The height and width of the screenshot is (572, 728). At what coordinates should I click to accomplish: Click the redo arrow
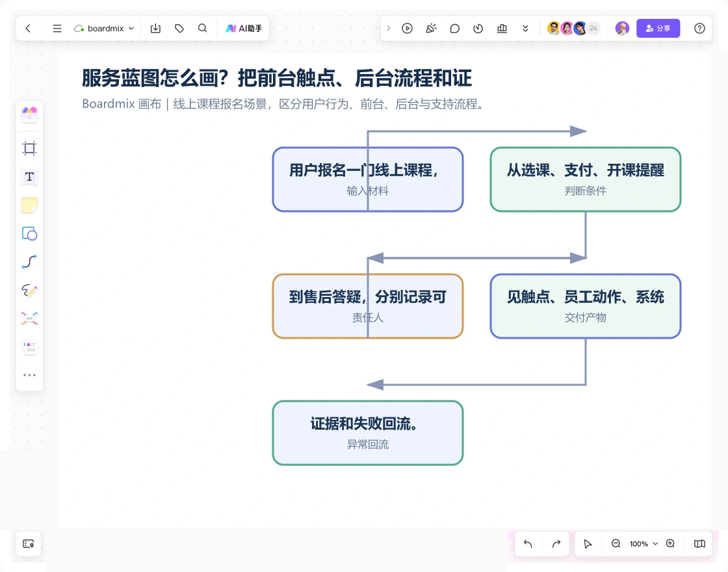pyautogui.click(x=556, y=543)
